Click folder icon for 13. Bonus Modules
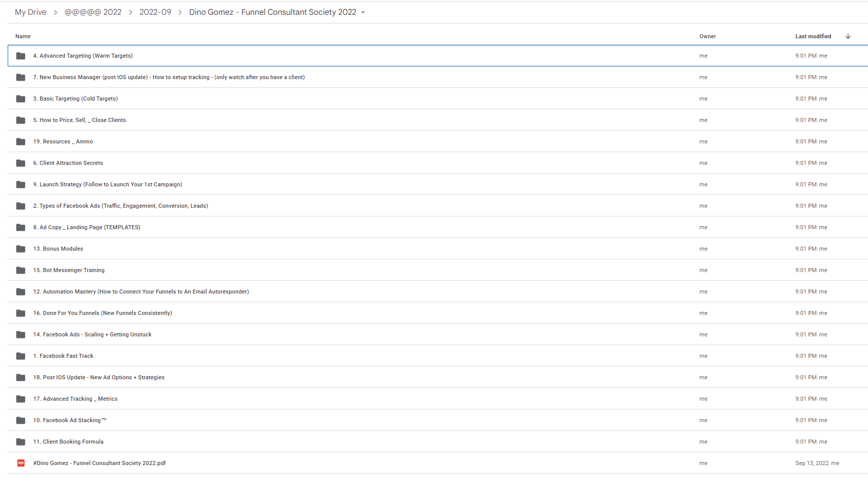Viewport: 868px width, 487px height. (x=20, y=249)
